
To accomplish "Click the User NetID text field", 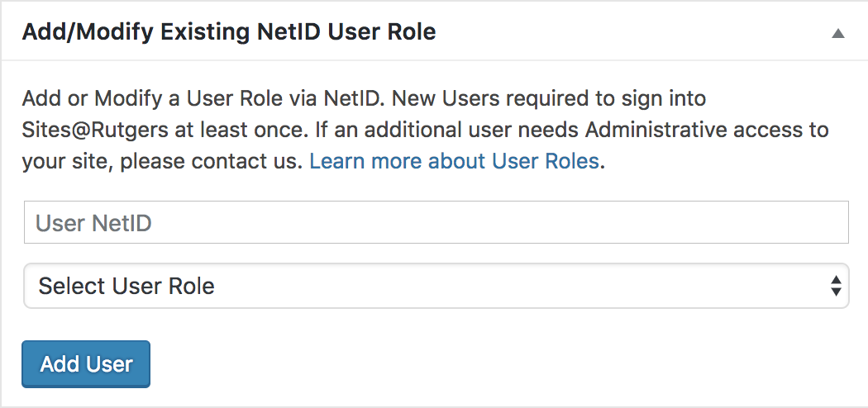I will tap(436, 223).
